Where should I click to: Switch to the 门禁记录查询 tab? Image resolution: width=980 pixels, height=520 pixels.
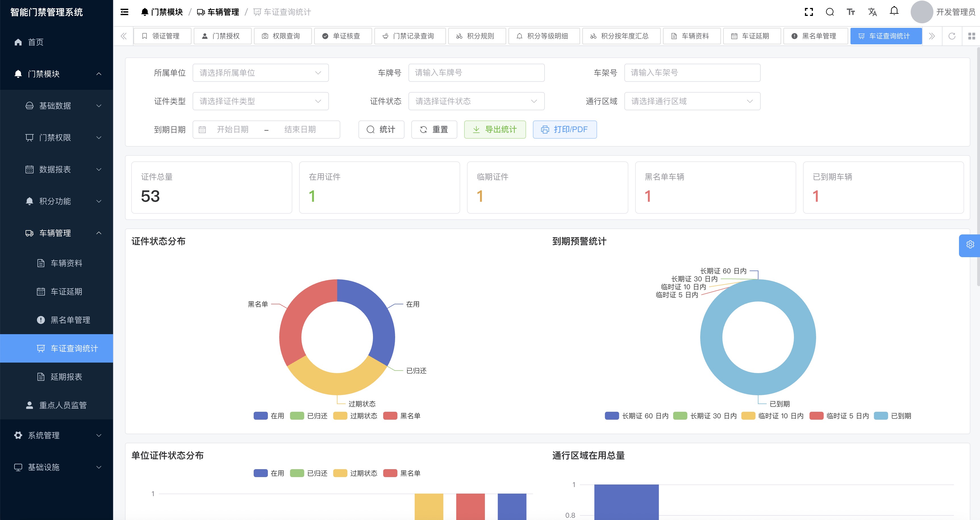pos(410,36)
